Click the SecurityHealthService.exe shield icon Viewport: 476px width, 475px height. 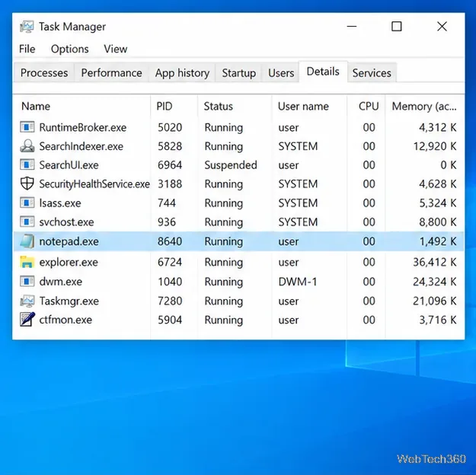coord(27,183)
